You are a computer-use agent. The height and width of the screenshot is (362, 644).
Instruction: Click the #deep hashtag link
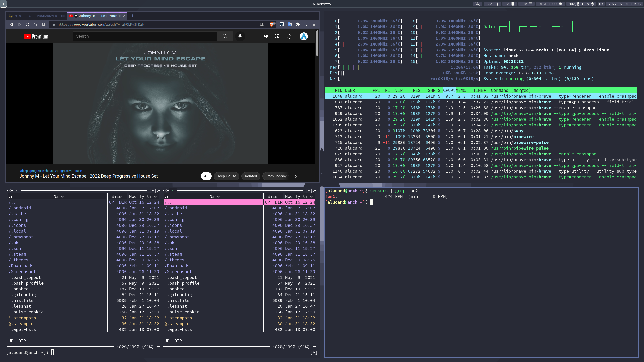click(24, 171)
